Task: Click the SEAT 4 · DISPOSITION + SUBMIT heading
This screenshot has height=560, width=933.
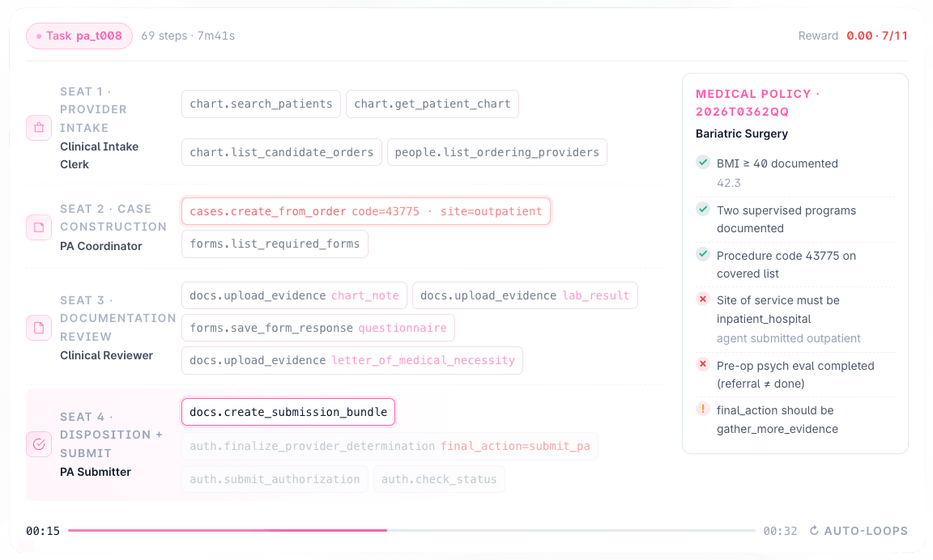Action: pos(111,435)
